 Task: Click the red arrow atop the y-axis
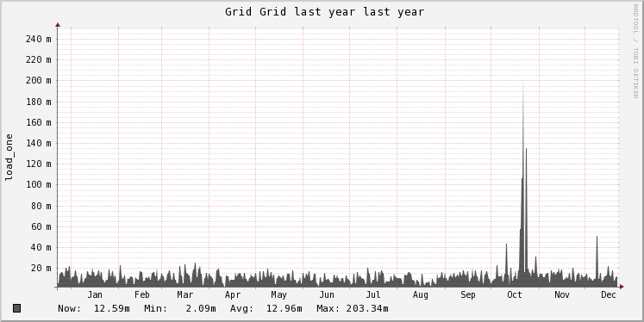click(x=58, y=25)
